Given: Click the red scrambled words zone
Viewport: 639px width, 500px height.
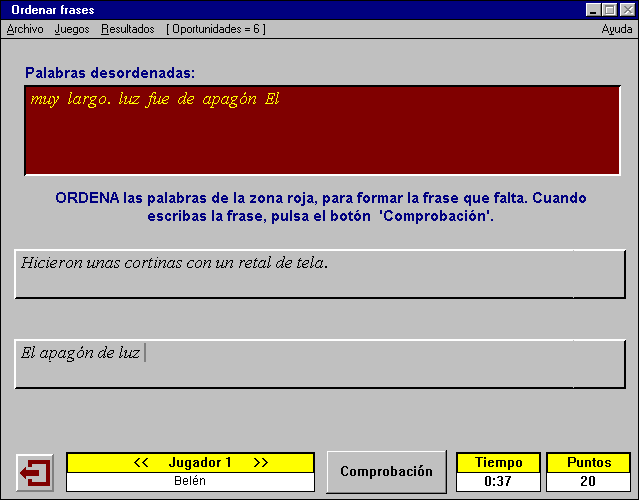Looking at the screenshot, I should (x=321, y=130).
